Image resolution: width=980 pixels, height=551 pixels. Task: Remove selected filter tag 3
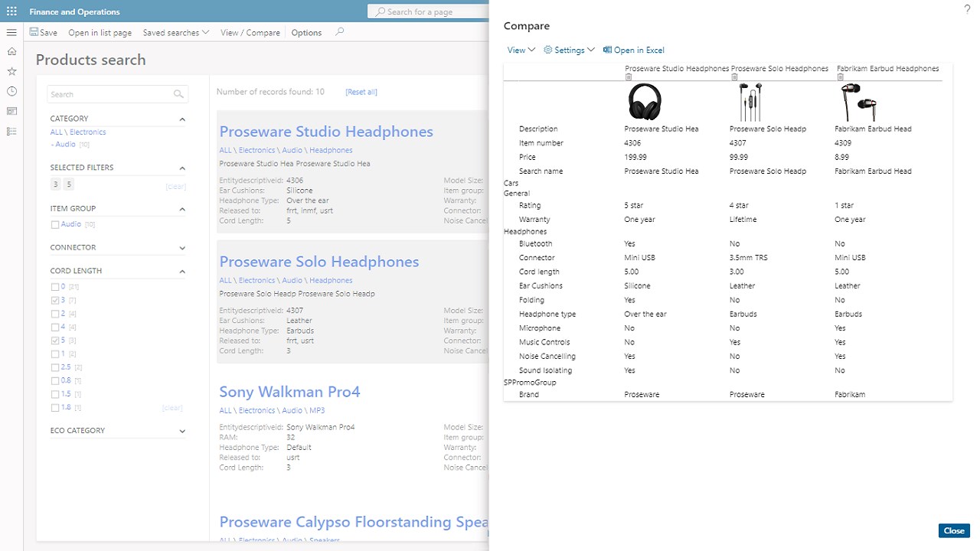point(55,184)
